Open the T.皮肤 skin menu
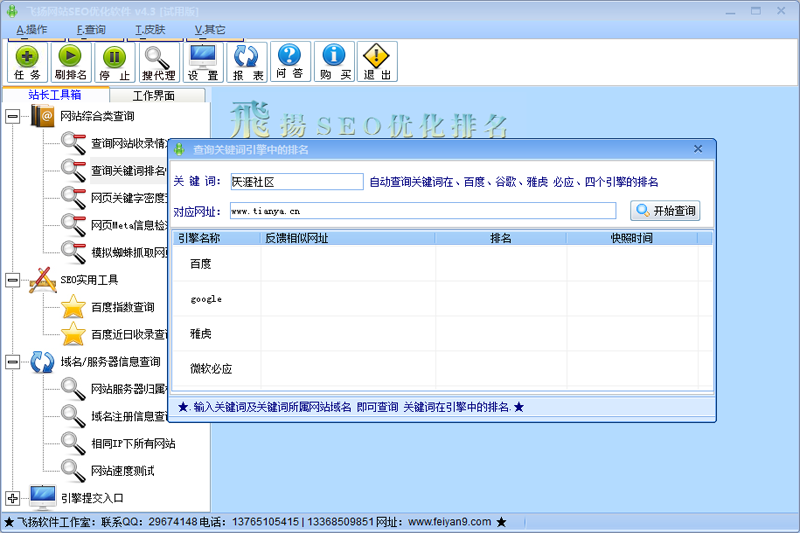 [150, 30]
